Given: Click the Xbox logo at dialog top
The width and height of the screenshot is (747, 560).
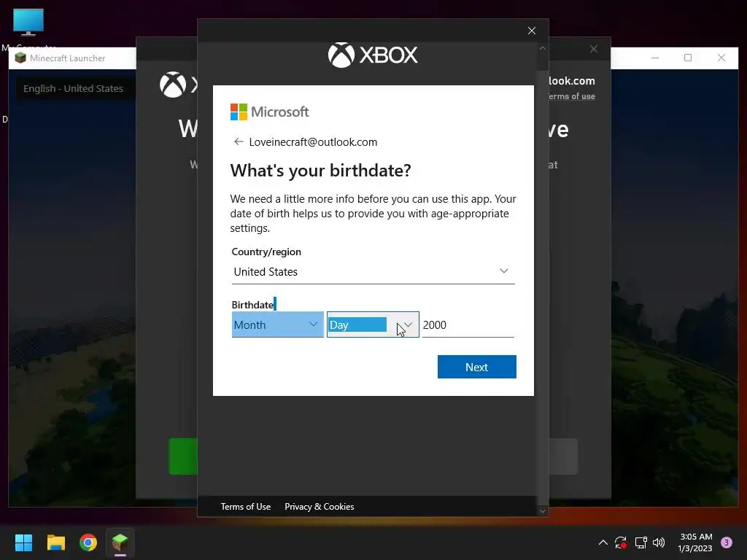Looking at the screenshot, I should 373,55.
